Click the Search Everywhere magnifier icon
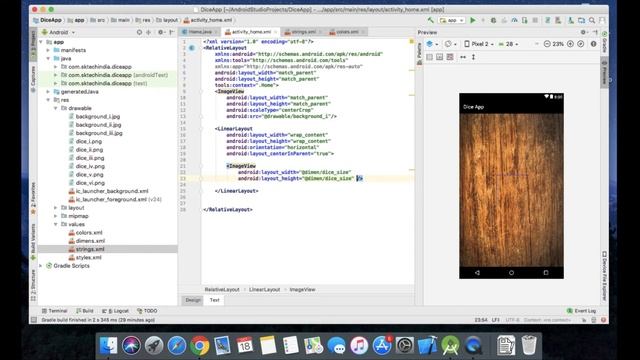 [x=592, y=20]
